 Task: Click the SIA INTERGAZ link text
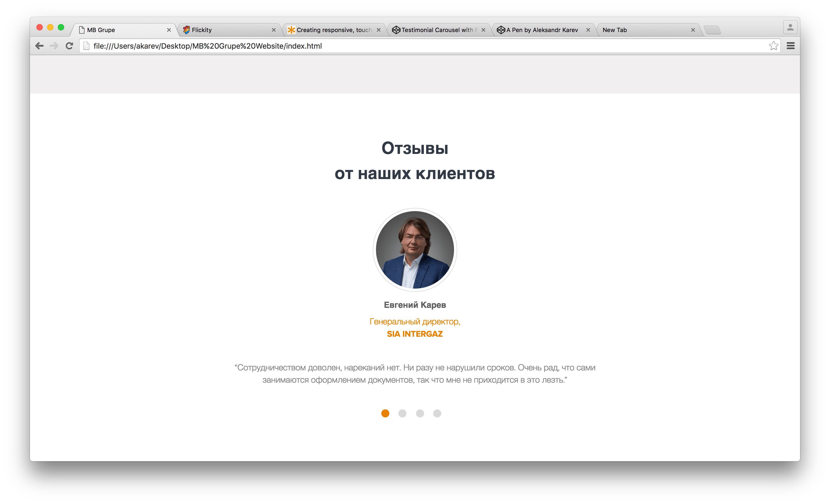tap(415, 334)
